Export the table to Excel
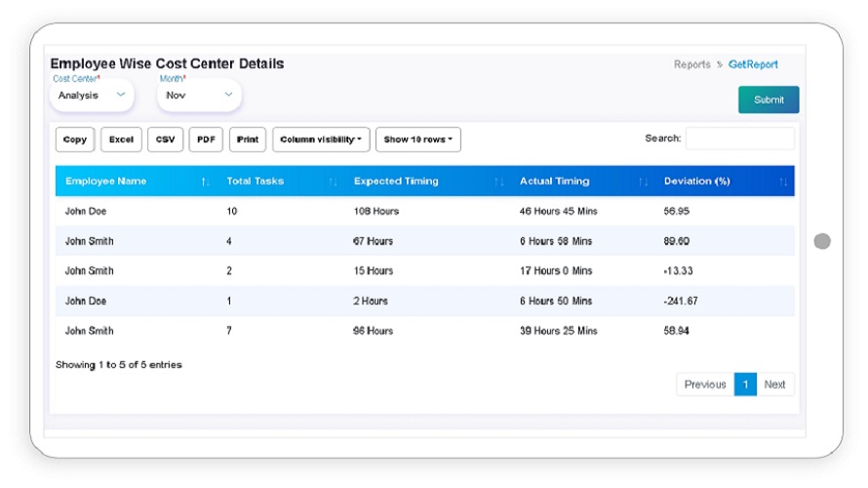Image resolution: width=868 pixels, height=488 pixels. pyautogui.click(x=121, y=140)
